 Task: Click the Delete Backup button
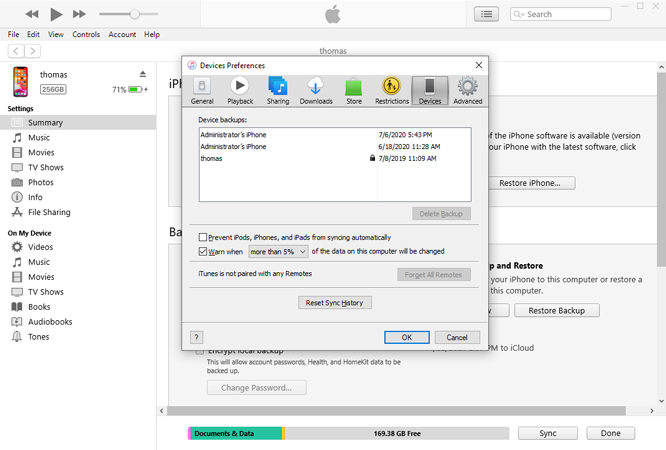click(441, 214)
